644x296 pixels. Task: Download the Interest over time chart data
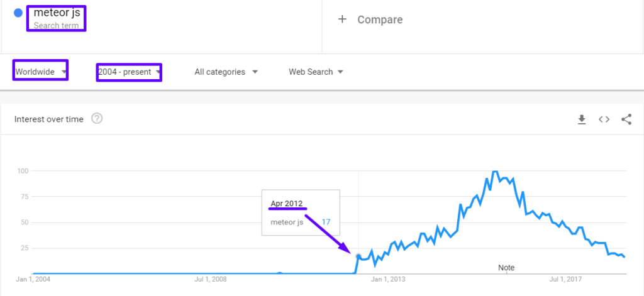(x=582, y=119)
